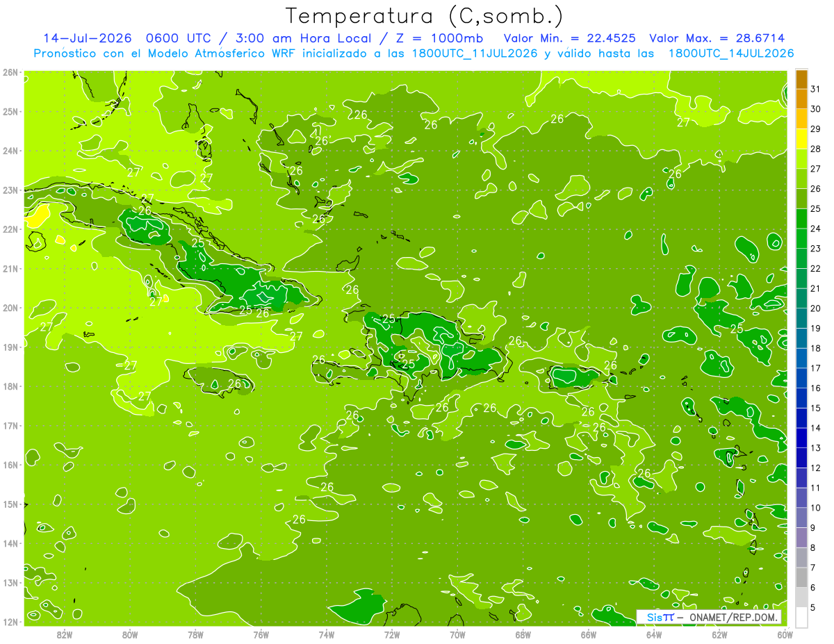Click the 23N latitude axis label
The image size is (834, 644).
[10, 190]
